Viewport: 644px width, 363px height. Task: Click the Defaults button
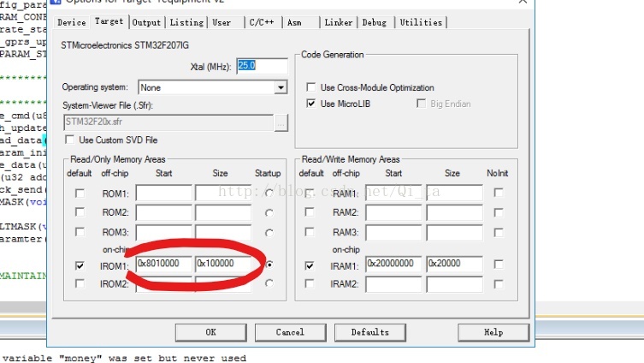[x=370, y=332]
